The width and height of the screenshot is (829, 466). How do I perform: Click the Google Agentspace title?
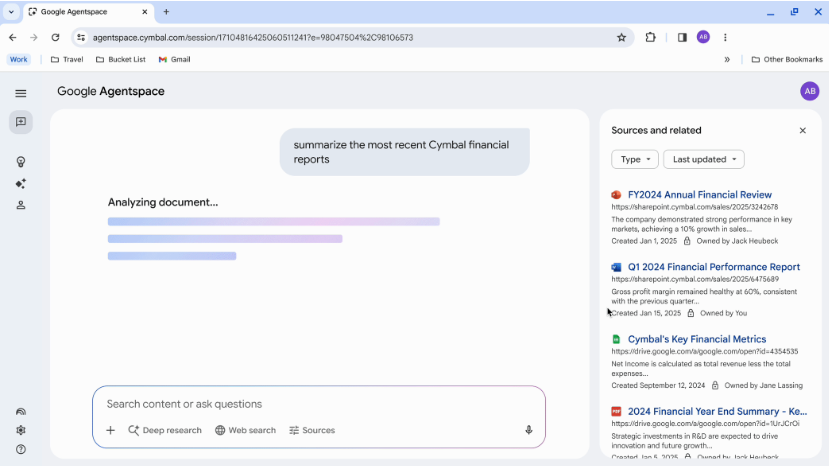[110, 91]
